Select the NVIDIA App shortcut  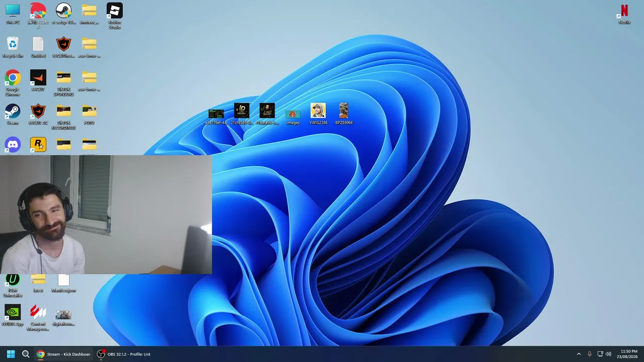[x=13, y=315]
